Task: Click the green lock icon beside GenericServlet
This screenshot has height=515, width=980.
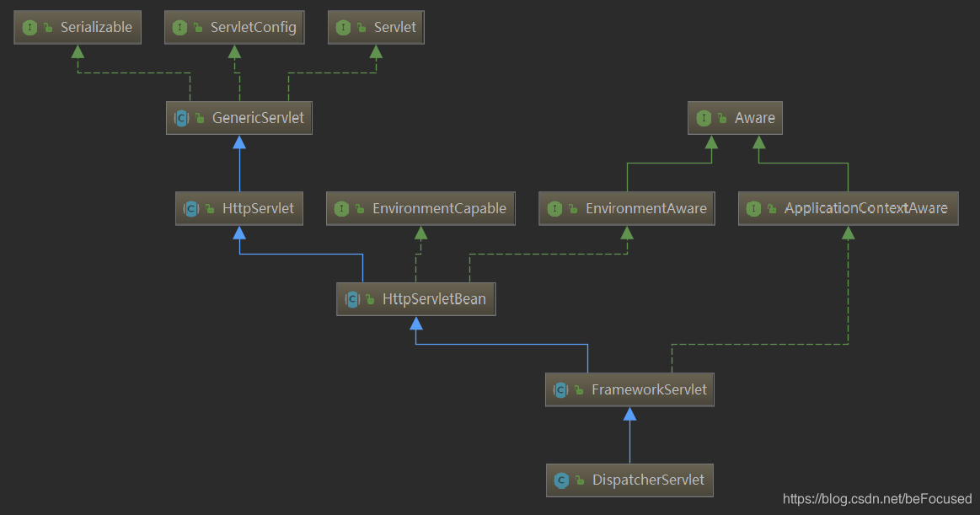Action: 200,118
